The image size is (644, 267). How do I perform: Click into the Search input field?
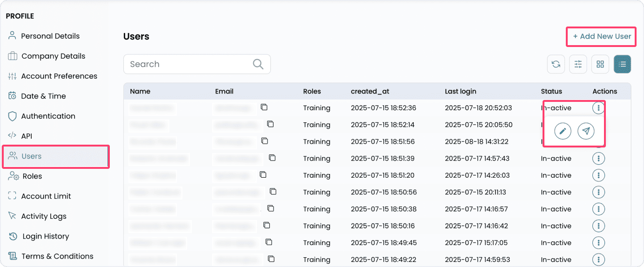(188, 64)
